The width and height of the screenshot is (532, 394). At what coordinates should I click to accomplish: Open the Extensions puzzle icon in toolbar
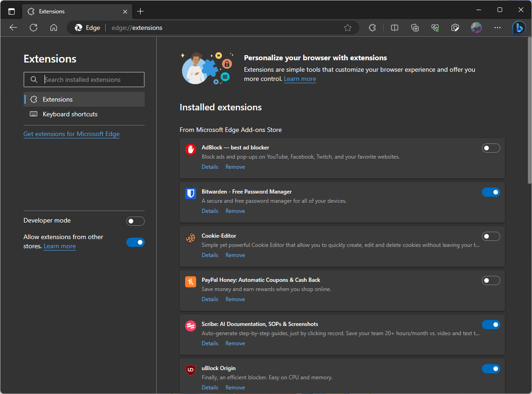point(373,28)
